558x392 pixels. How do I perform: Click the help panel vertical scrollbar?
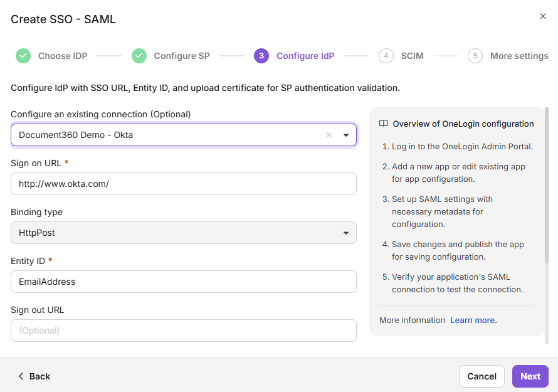[547, 185]
